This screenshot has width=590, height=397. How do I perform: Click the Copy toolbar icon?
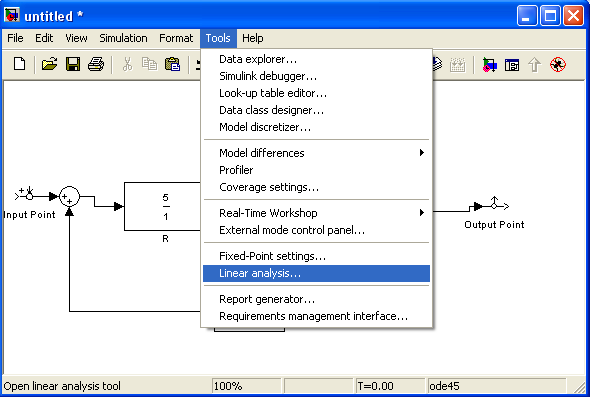coord(149,64)
